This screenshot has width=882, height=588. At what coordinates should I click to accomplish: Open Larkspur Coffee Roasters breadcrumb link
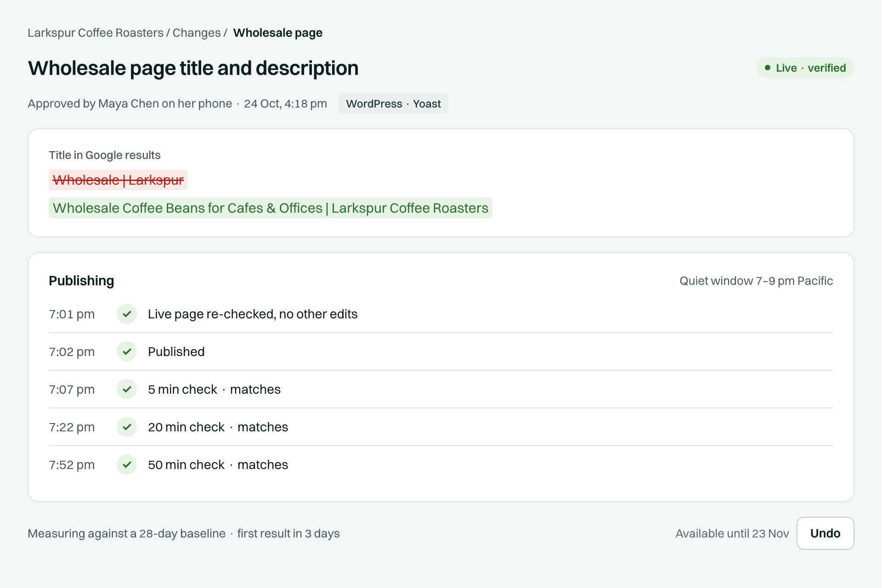click(96, 33)
